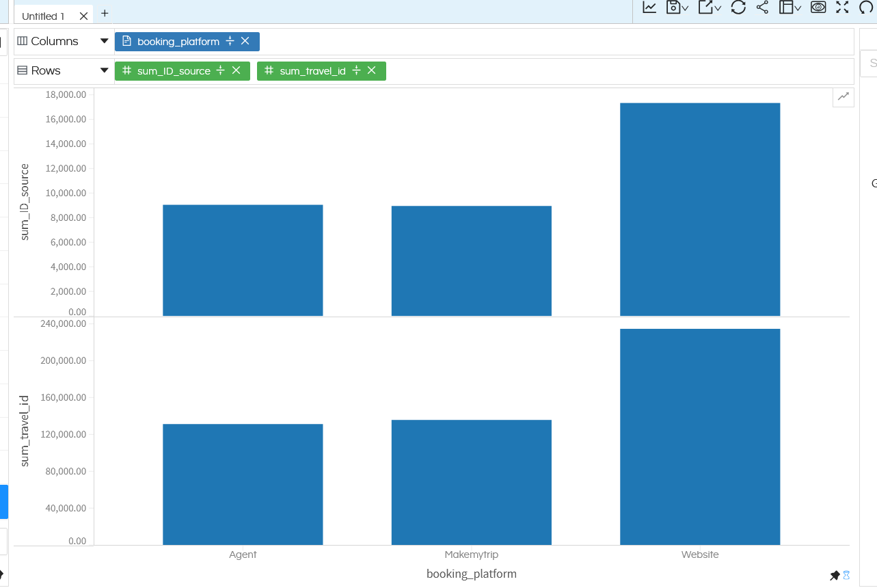The height and width of the screenshot is (588, 877).
Task: Open the Rows shelf dropdown arrow
Action: [105, 70]
